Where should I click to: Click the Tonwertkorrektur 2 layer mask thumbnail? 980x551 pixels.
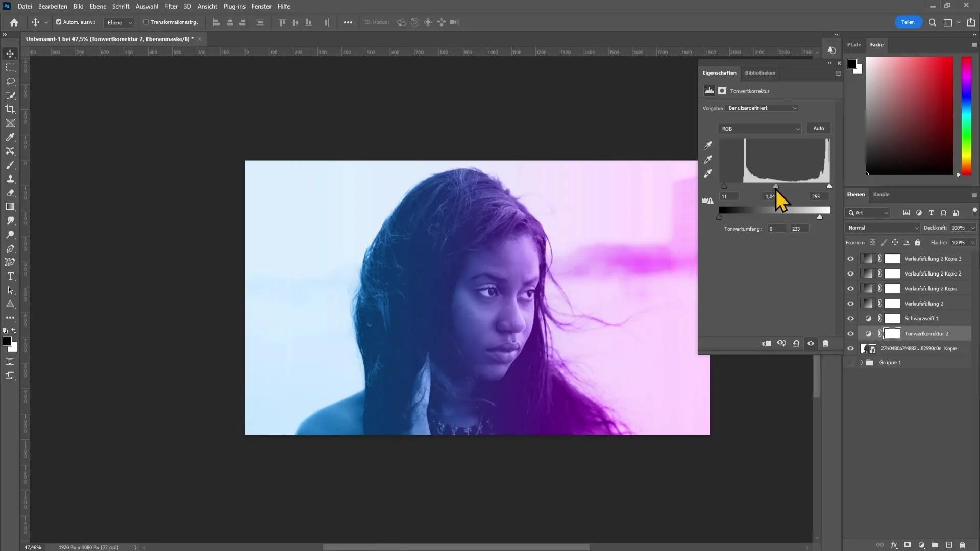892,334
